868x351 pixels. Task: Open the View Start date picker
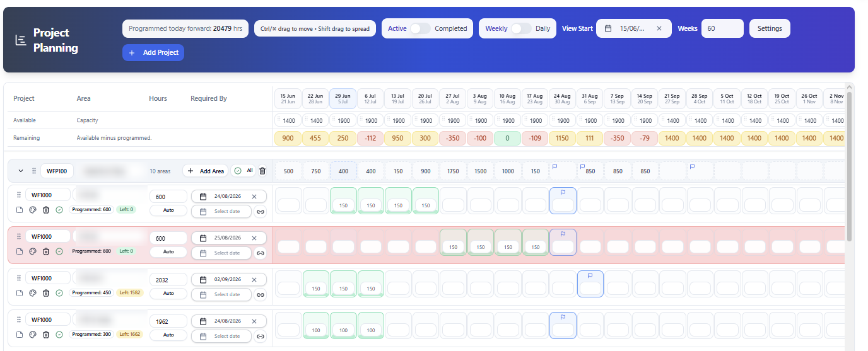click(x=633, y=28)
